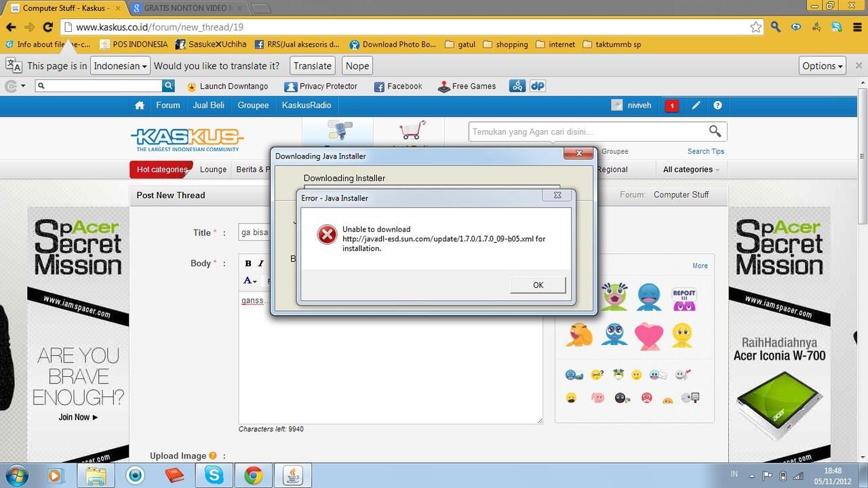
Task: Open Groupee in Kaskus navigation
Action: (253, 105)
